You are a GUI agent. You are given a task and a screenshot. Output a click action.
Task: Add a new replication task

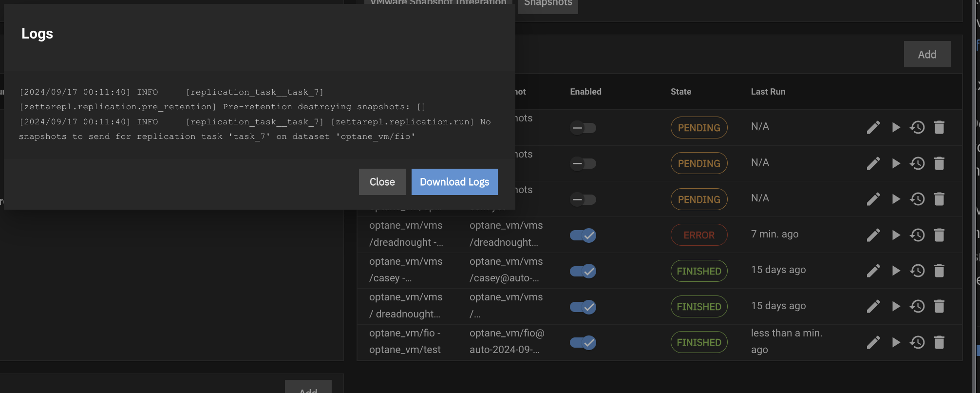coord(926,55)
